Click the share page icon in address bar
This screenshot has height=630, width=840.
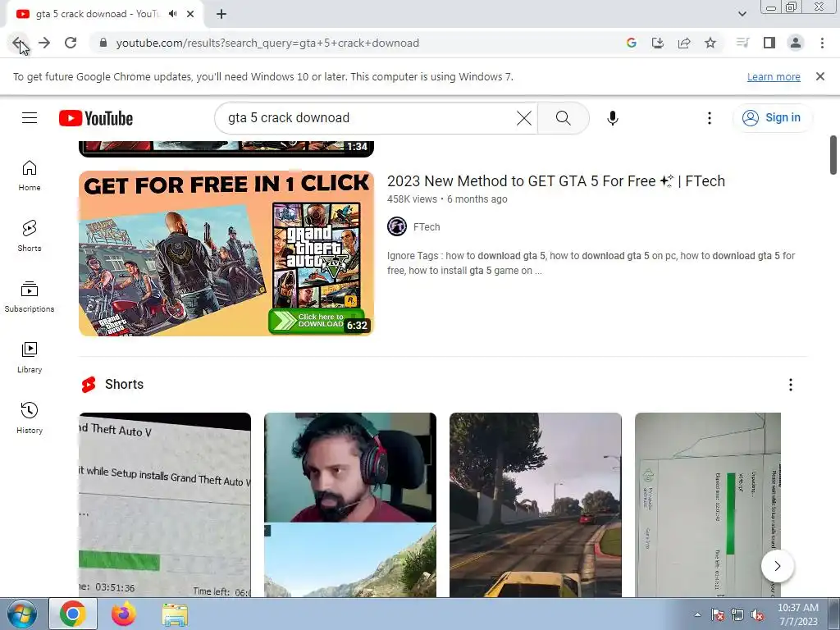(684, 43)
